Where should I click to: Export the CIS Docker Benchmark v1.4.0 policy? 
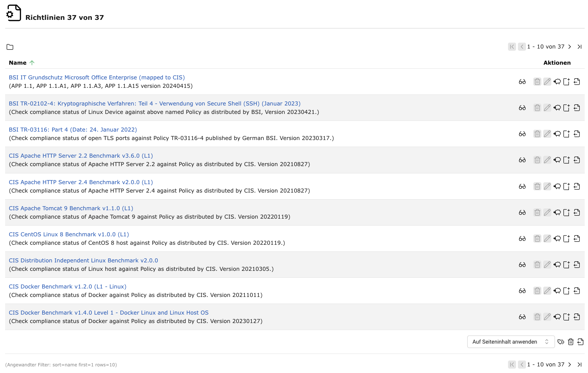click(577, 317)
